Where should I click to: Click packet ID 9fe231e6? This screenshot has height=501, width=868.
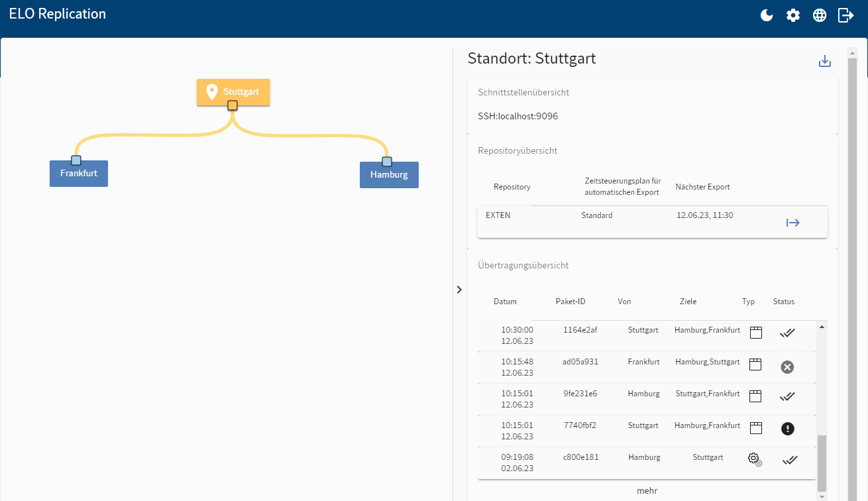580,394
